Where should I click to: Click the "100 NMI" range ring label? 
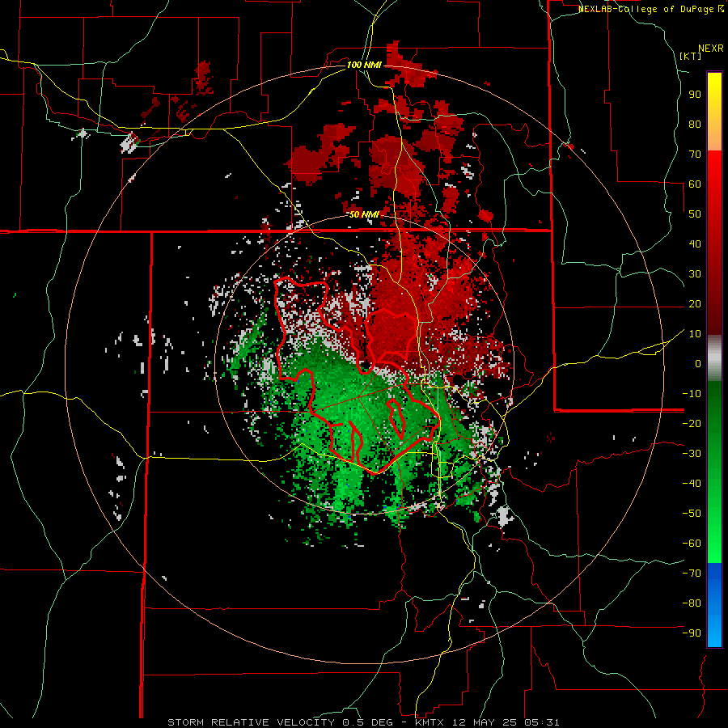click(364, 65)
